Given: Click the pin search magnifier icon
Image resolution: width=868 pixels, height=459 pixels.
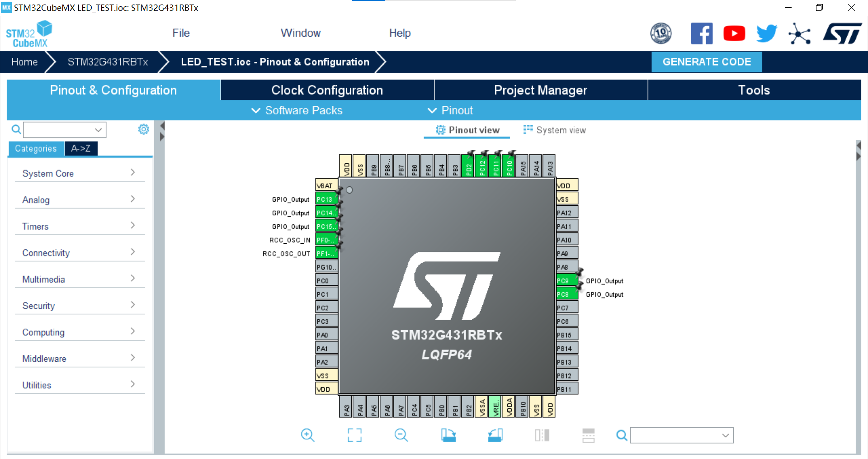Looking at the screenshot, I should (x=622, y=435).
